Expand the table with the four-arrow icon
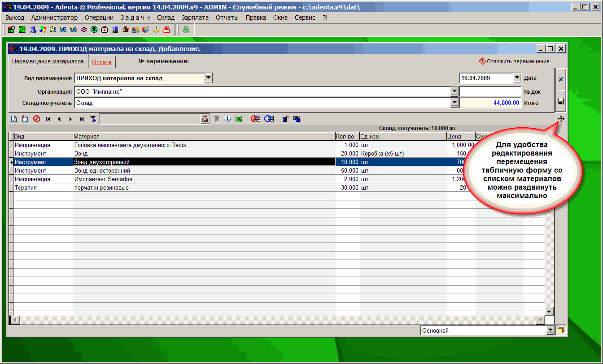The height and width of the screenshot is (364, 603). pos(561,119)
